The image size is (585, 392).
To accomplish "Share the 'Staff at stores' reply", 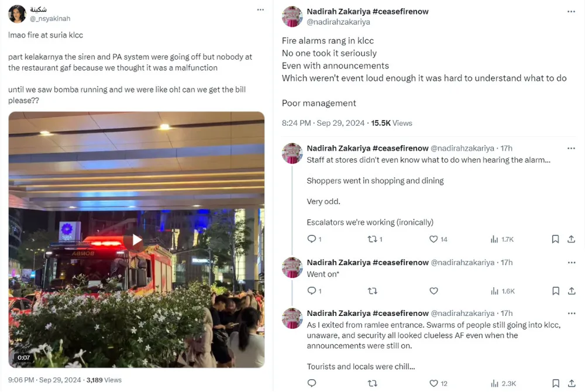I will (x=572, y=239).
